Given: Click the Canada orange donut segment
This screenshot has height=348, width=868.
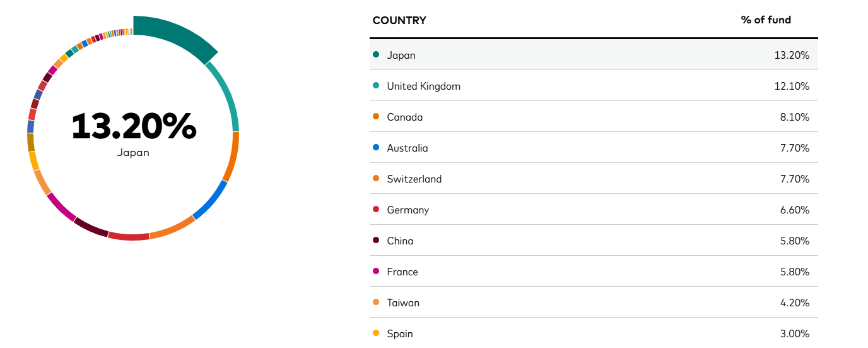Looking at the screenshot, I should [232, 157].
